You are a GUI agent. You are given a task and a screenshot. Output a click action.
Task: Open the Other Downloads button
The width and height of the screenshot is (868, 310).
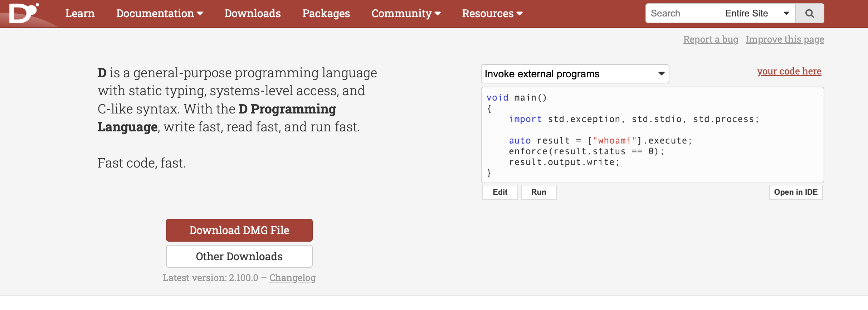(239, 256)
